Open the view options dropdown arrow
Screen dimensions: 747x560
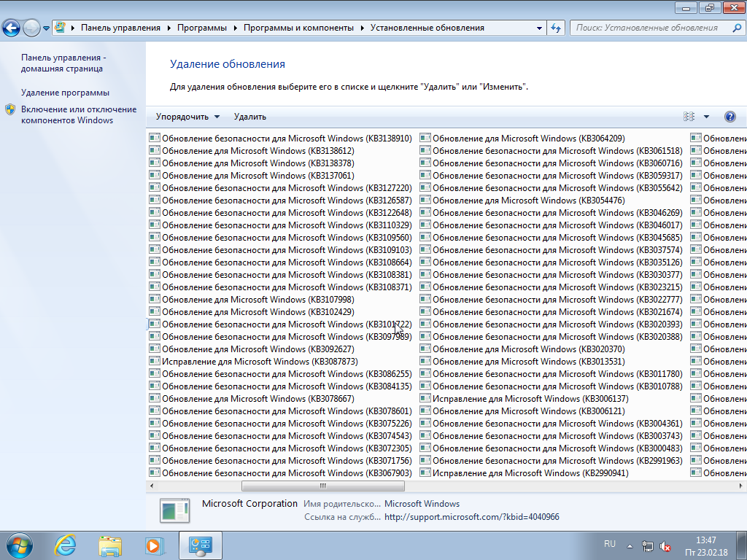706,117
